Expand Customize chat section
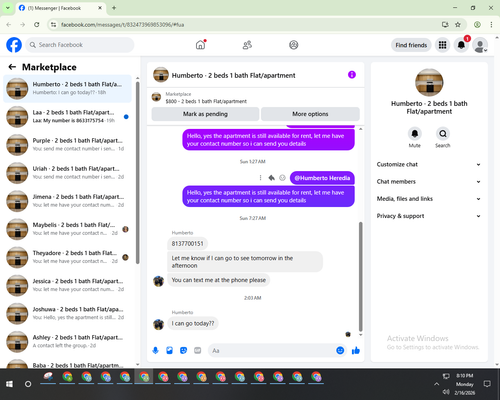 click(429, 164)
